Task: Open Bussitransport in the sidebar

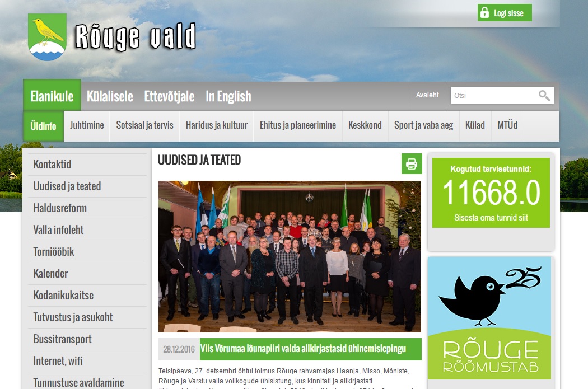Action: (x=87, y=339)
